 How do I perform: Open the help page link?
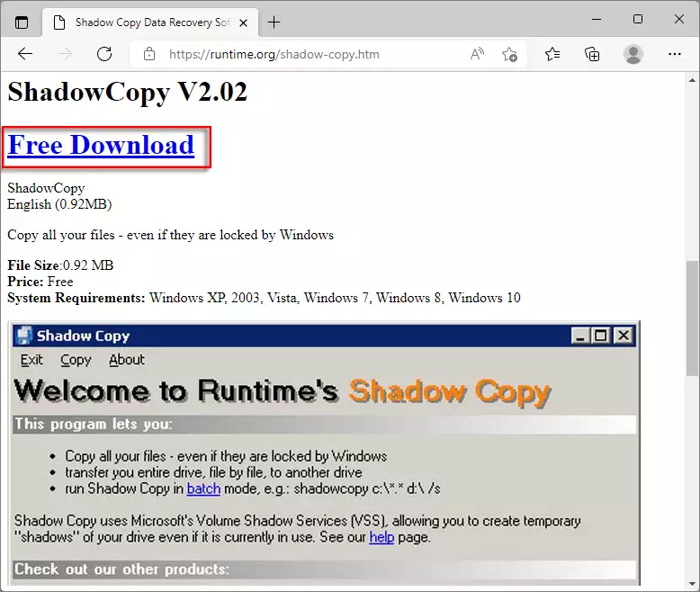381,537
